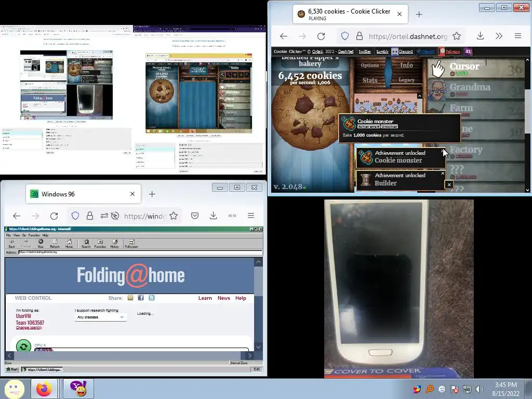Open the Discord link
The image size is (532, 399).
point(405,51)
